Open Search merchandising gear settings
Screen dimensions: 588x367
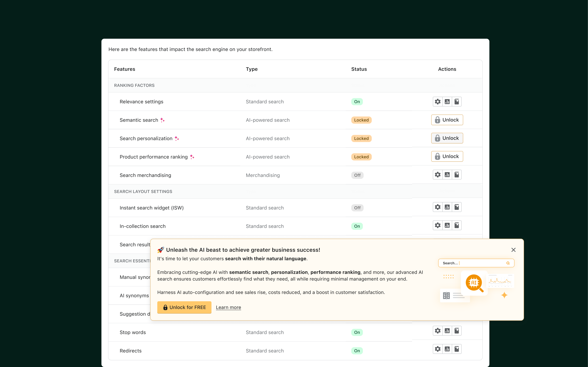438,175
